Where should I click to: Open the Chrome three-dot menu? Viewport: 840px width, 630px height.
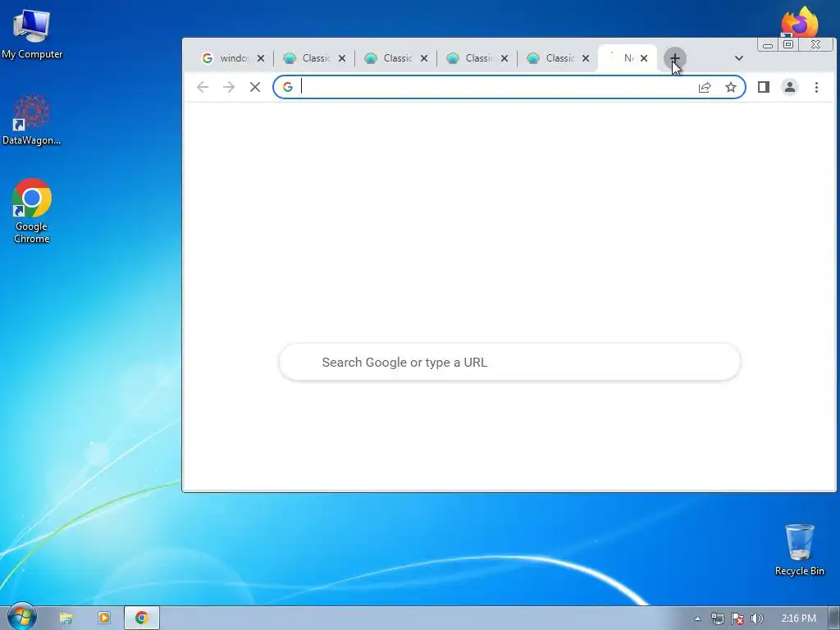[x=816, y=87]
